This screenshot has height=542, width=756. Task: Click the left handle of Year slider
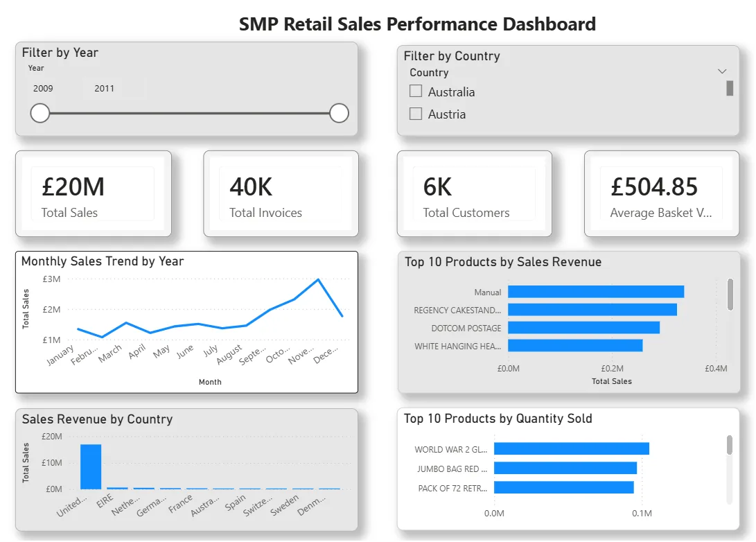click(40, 113)
